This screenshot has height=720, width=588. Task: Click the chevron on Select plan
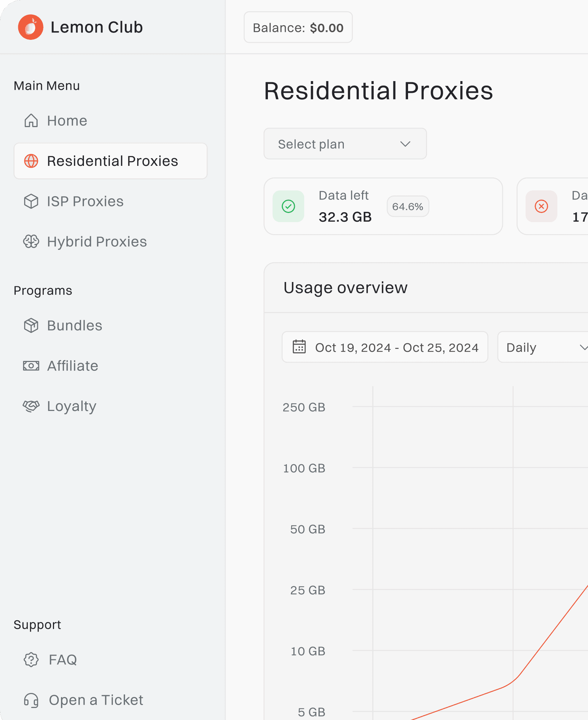pyautogui.click(x=405, y=144)
